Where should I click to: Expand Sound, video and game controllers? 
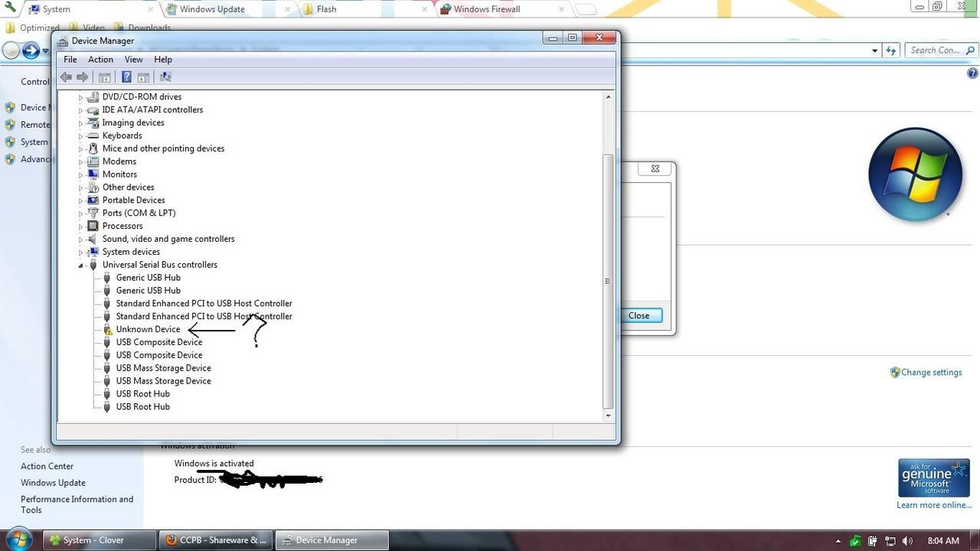point(80,239)
